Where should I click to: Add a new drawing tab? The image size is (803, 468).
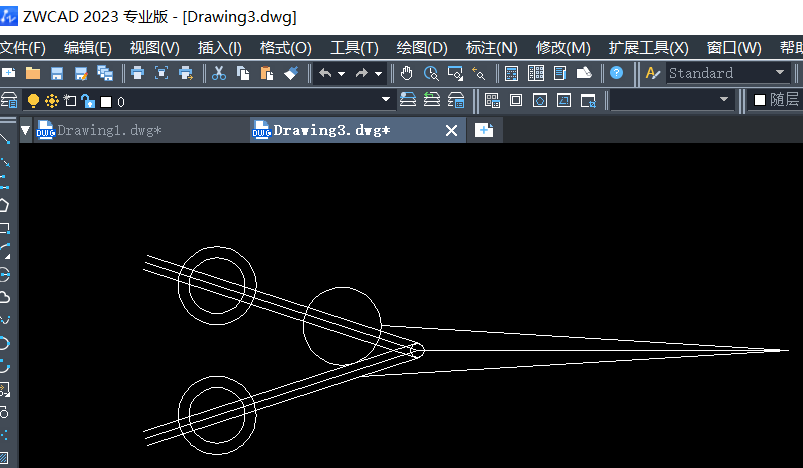[484, 130]
